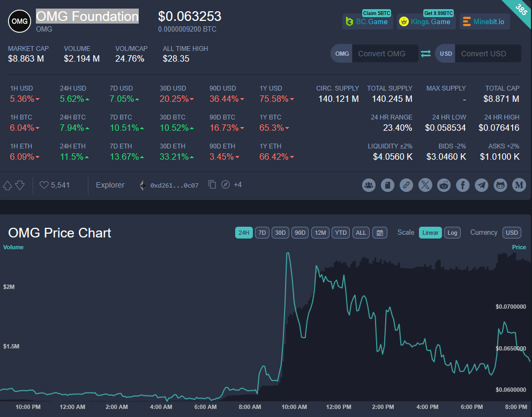
Task: Open the calendar date range picker
Action: pyautogui.click(x=380, y=233)
